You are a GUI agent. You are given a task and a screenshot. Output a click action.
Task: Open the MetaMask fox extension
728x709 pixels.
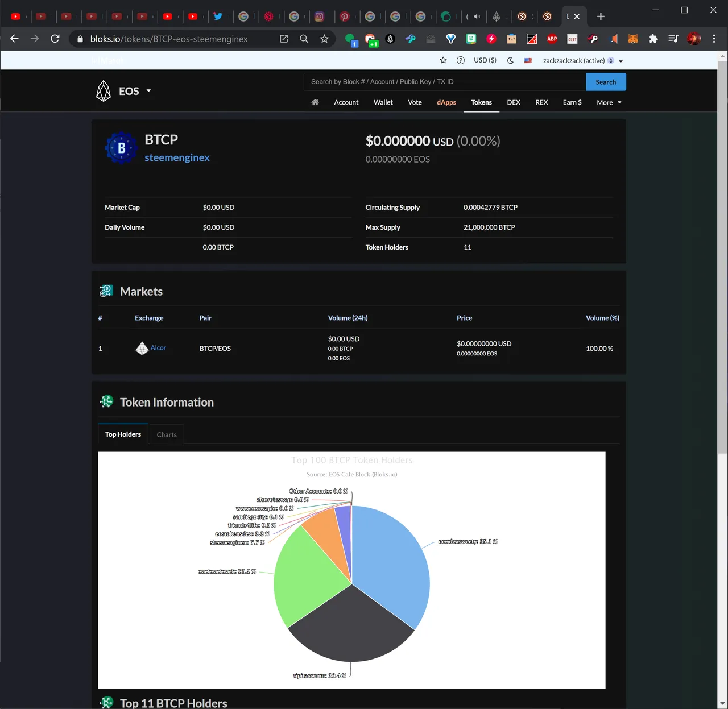coord(632,39)
